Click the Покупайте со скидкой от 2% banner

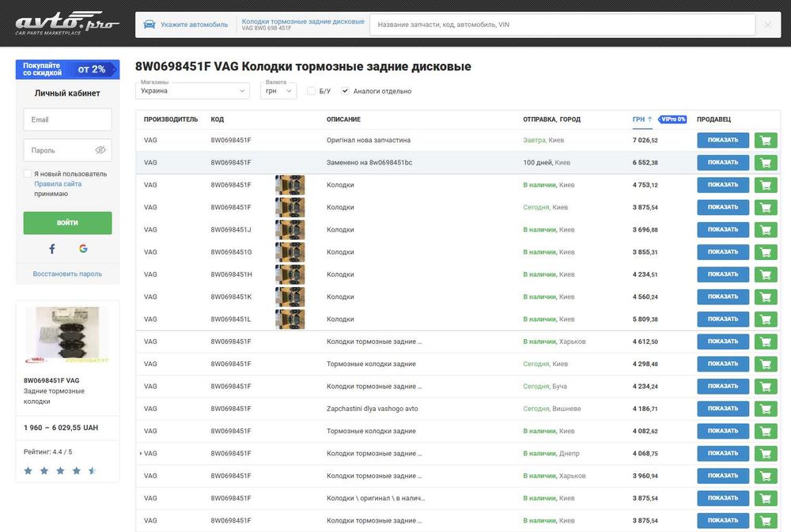pyautogui.click(x=67, y=69)
